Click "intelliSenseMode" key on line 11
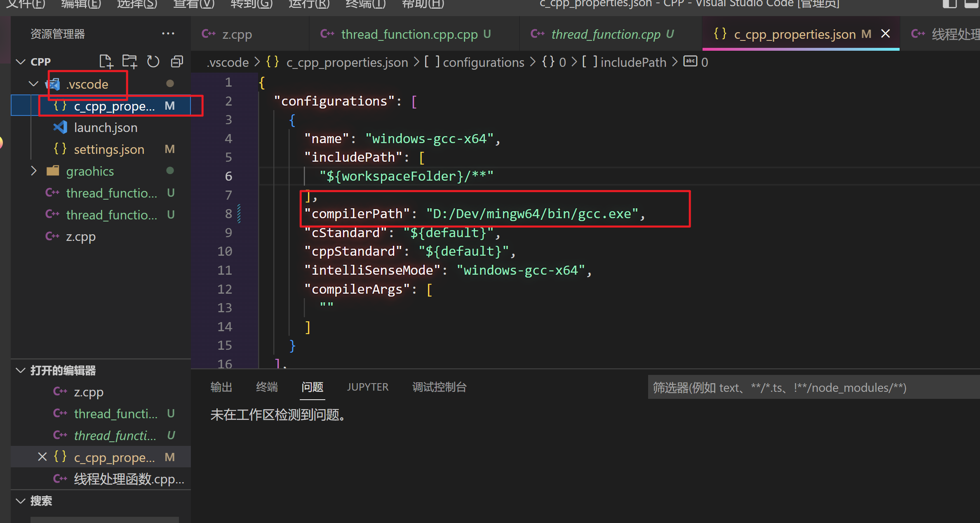 (372, 270)
